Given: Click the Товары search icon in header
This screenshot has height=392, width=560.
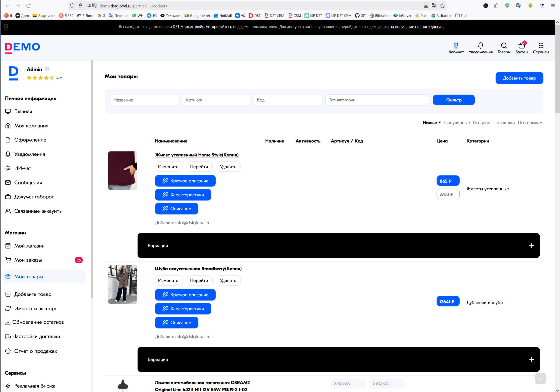Looking at the screenshot, I should (x=504, y=46).
